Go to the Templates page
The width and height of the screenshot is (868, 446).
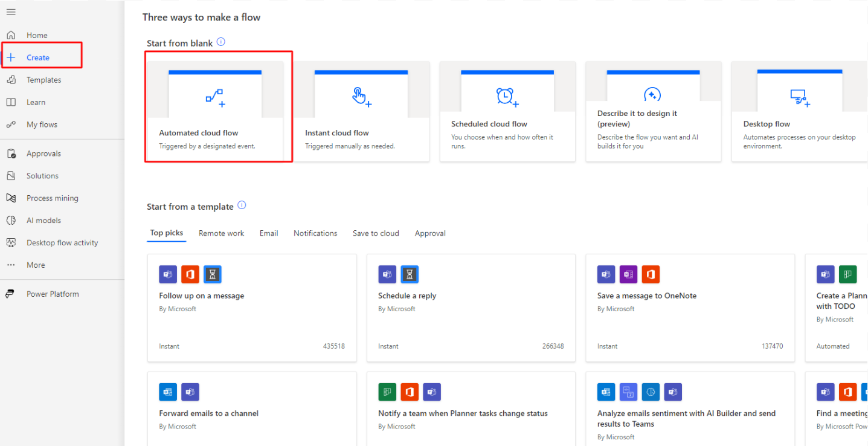43,79
